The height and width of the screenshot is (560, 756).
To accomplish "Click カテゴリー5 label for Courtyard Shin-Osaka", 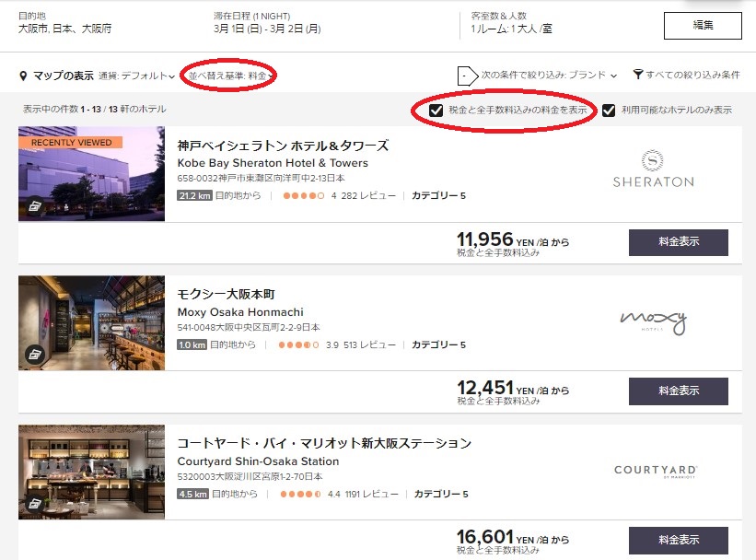I will [441, 494].
